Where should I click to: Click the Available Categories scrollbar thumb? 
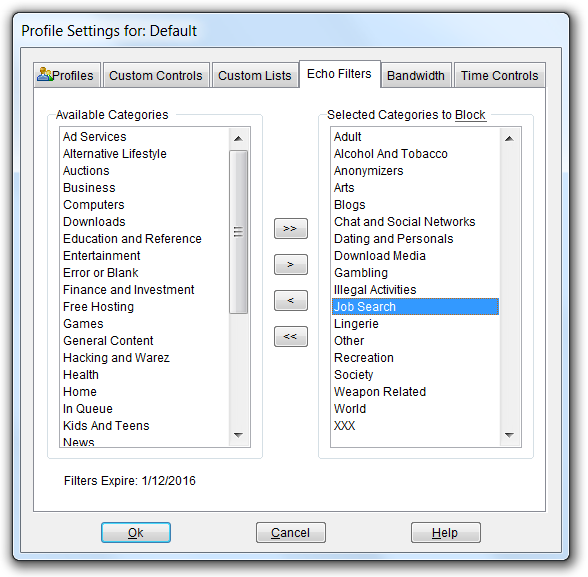click(x=238, y=232)
